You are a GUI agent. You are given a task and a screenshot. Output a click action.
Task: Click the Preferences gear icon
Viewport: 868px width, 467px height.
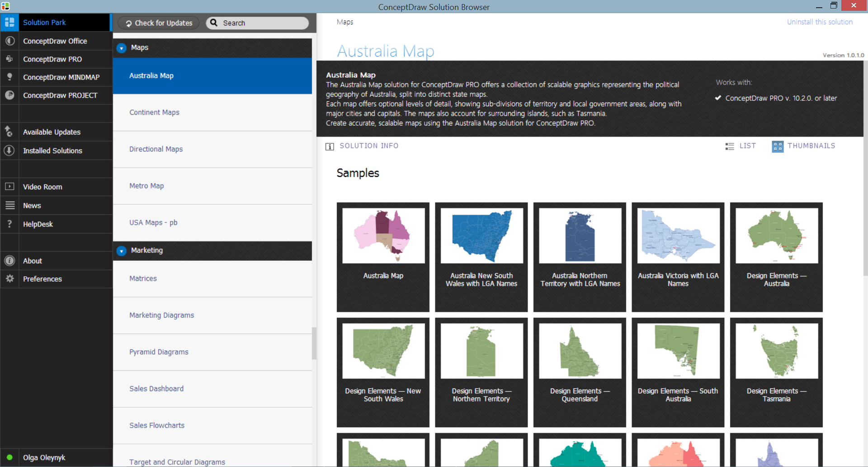coord(9,278)
